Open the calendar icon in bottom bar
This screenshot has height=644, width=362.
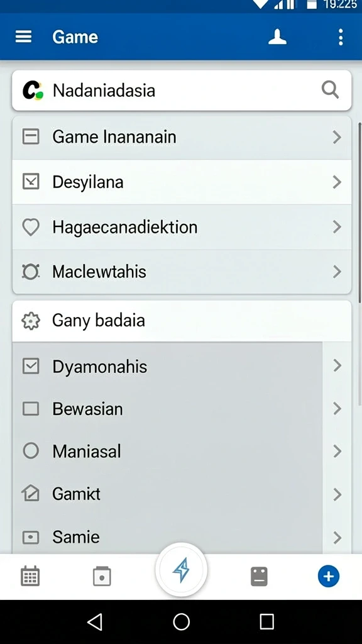point(30,576)
